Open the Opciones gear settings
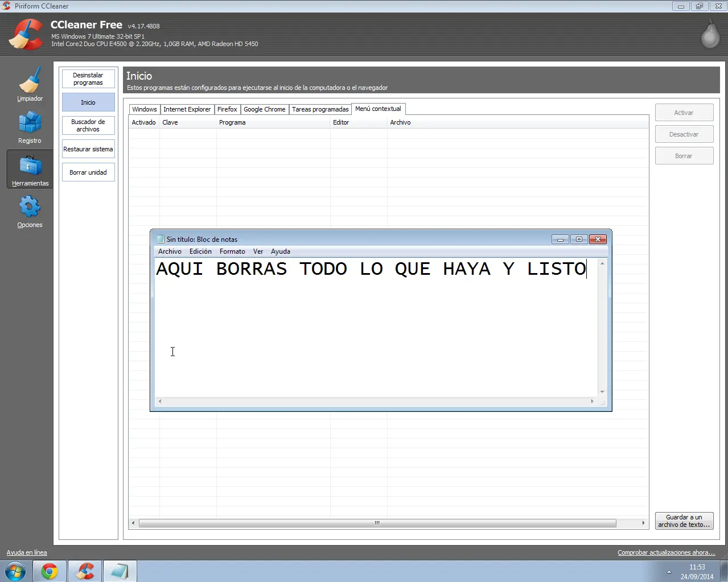Image resolution: width=728 pixels, height=582 pixels. pos(30,211)
